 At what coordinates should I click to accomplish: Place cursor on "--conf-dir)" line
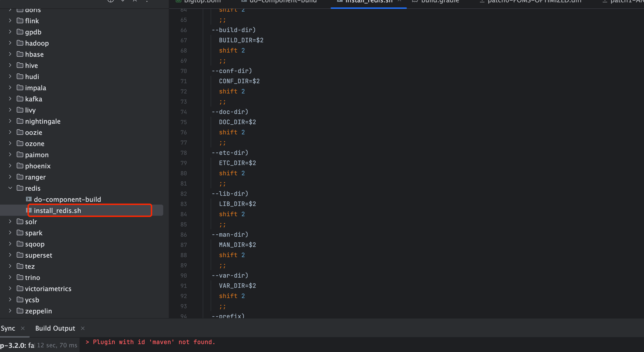click(232, 71)
